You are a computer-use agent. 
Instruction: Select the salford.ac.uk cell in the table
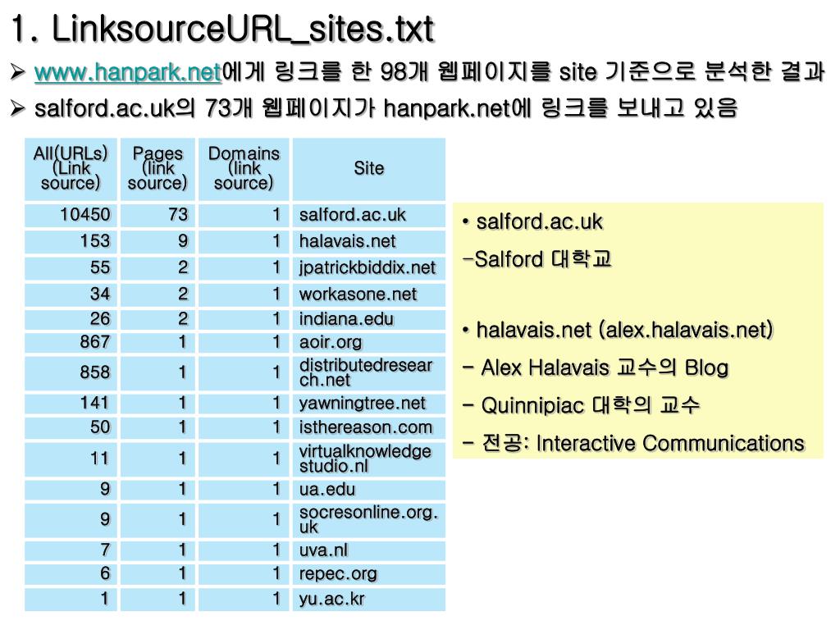(x=368, y=215)
